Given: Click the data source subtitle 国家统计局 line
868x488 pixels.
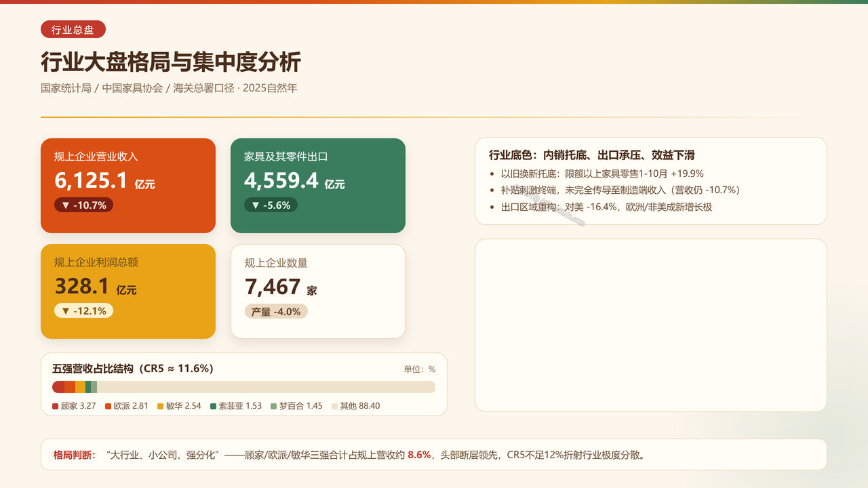Looking at the screenshot, I should point(169,88).
